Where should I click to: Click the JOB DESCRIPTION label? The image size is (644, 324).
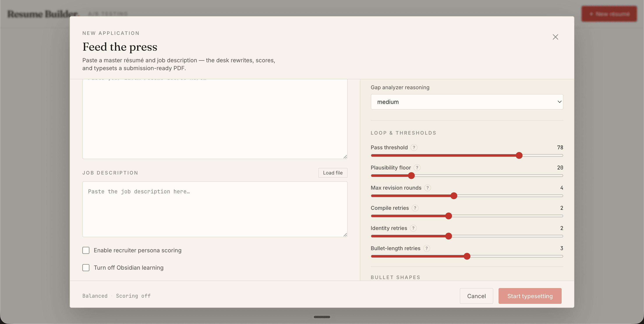(x=110, y=173)
